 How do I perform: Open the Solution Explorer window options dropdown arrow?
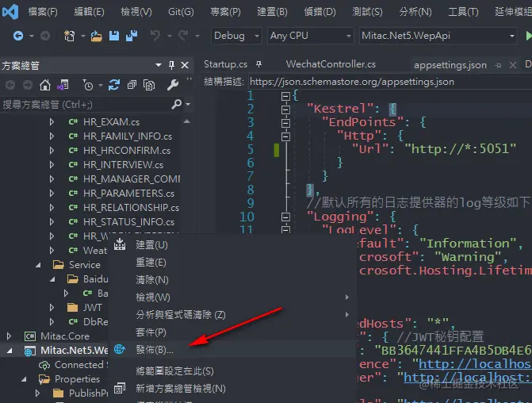coord(159,65)
